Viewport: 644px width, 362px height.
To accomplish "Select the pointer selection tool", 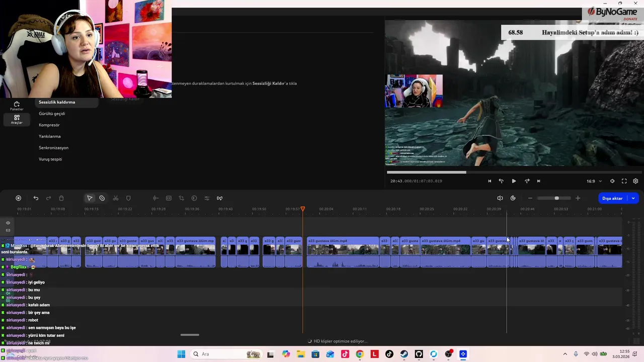I will tap(90, 198).
